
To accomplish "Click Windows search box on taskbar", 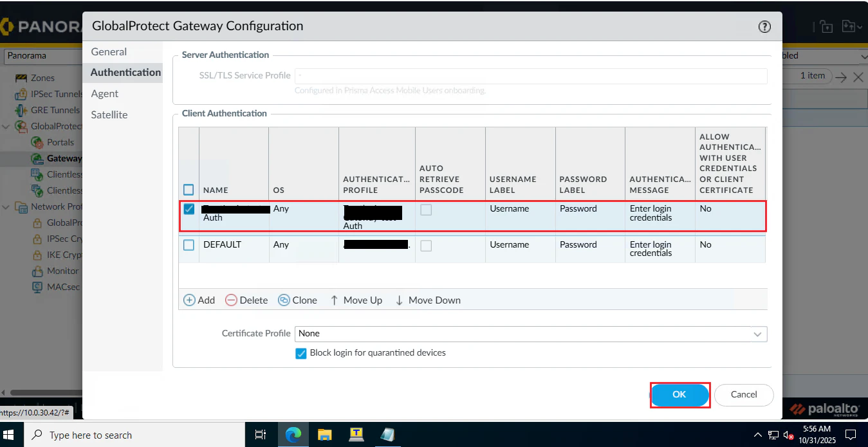I will pos(134,435).
